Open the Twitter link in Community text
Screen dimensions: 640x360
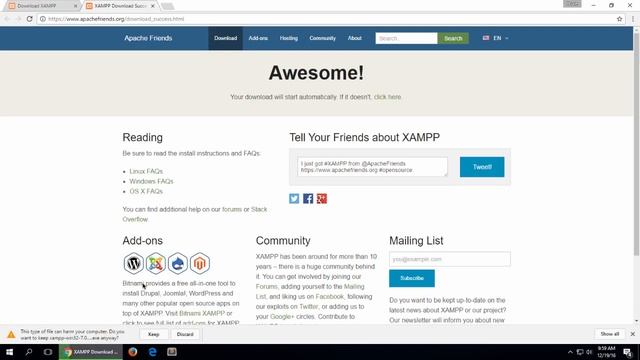pos(309,307)
